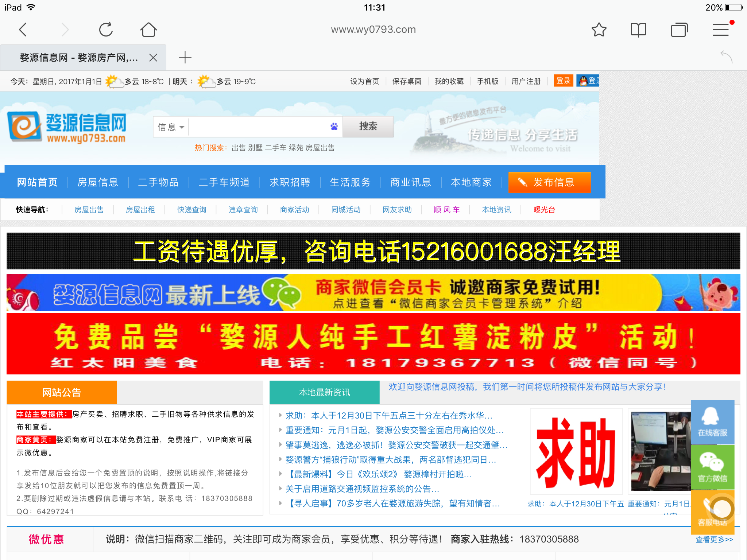Open the 官方微信 floating widget
Screen dimensions: 747x560
point(712,467)
